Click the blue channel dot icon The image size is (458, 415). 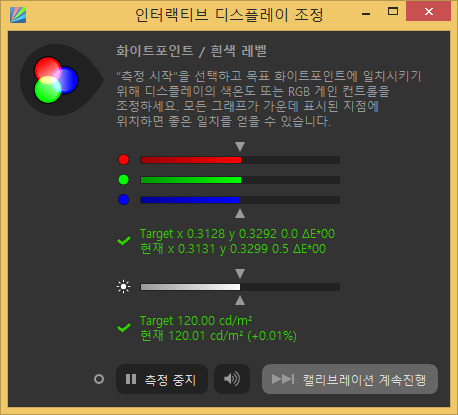[124, 200]
